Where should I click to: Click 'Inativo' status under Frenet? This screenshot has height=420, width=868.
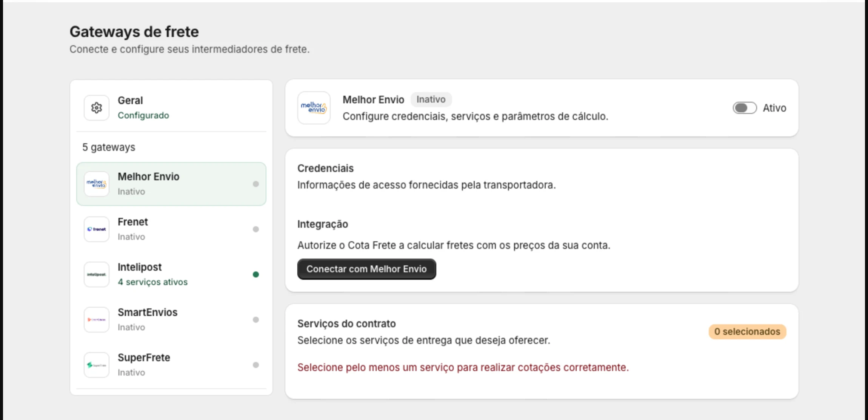coord(131,237)
